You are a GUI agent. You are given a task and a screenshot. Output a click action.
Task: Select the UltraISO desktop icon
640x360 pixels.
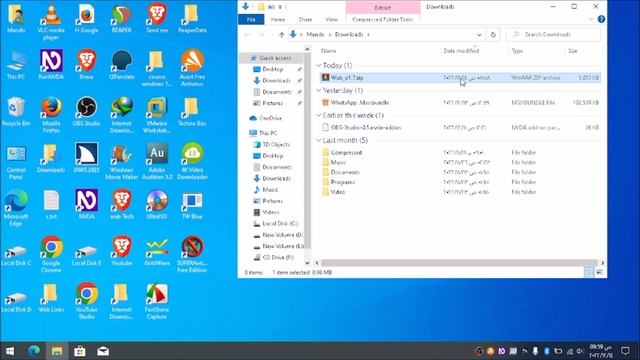click(x=157, y=204)
